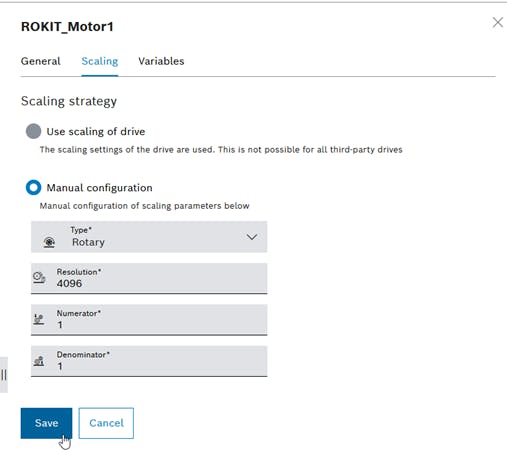The image size is (507, 464).
Task: Click the Manual configuration label text
Action: [99, 188]
